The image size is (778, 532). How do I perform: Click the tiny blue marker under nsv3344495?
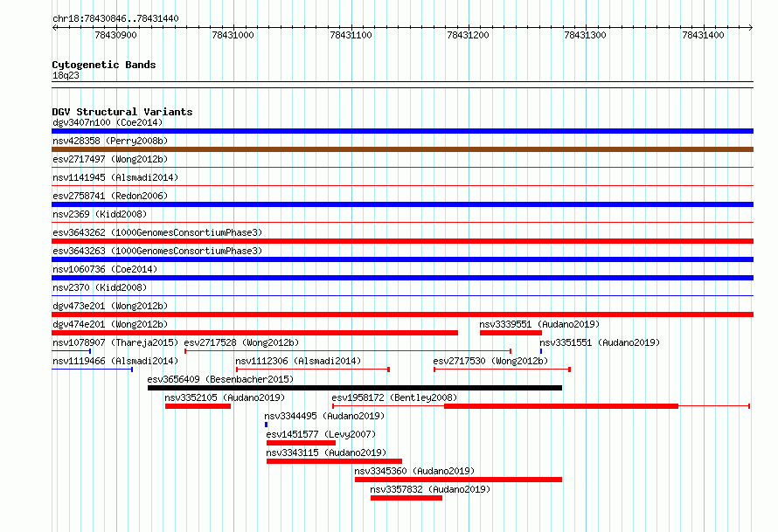click(x=267, y=425)
